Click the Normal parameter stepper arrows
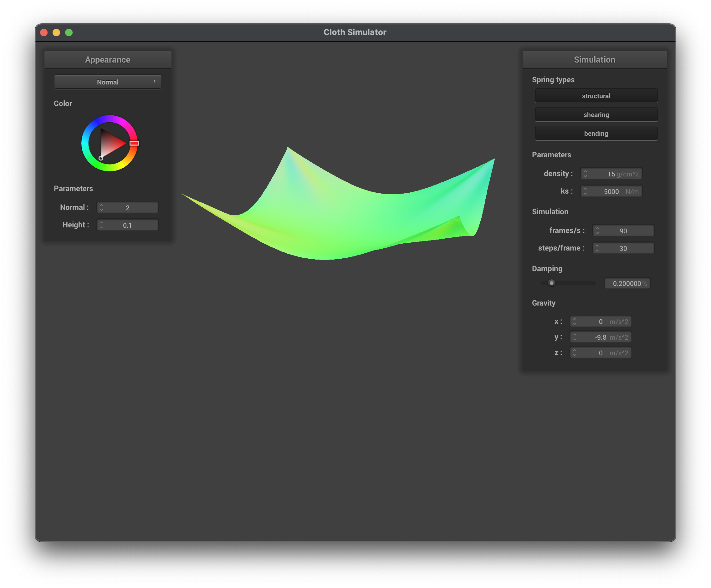This screenshot has width=711, height=588. click(x=101, y=208)
